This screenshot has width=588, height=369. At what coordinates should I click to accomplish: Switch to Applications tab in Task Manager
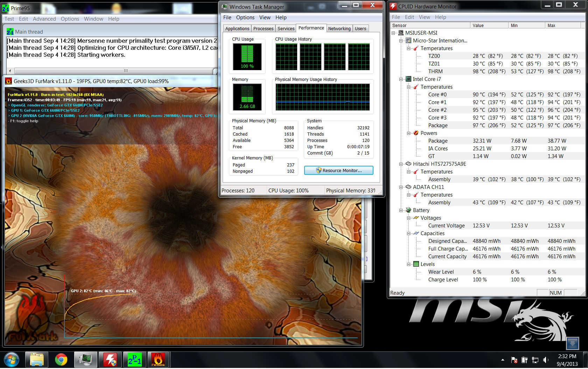[x=237, y=29]
